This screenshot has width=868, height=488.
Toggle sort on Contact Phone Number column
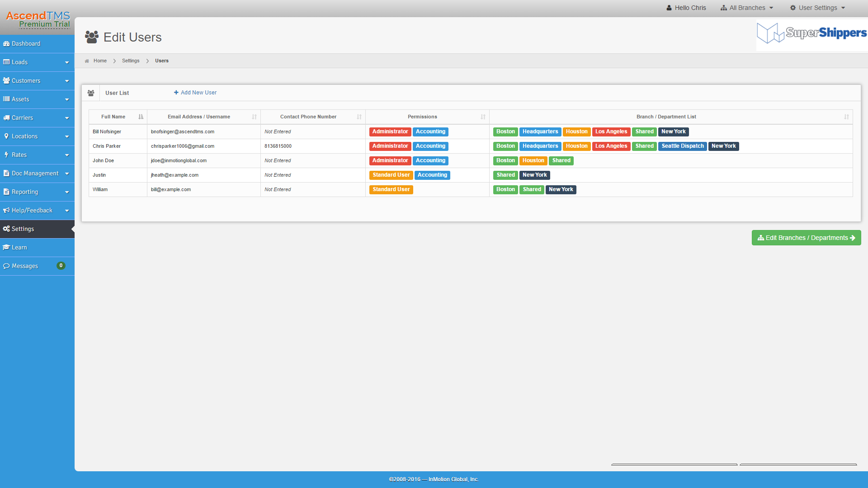(x=359, y=117)
